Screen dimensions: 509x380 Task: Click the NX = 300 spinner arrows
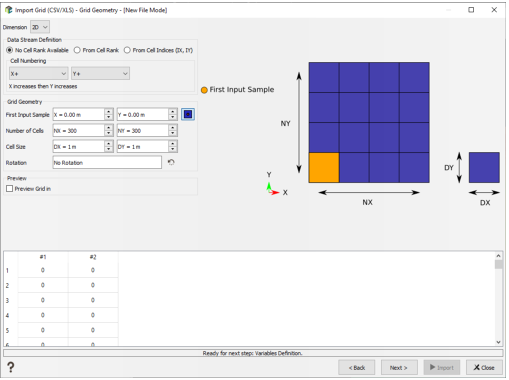coord(108,131)
